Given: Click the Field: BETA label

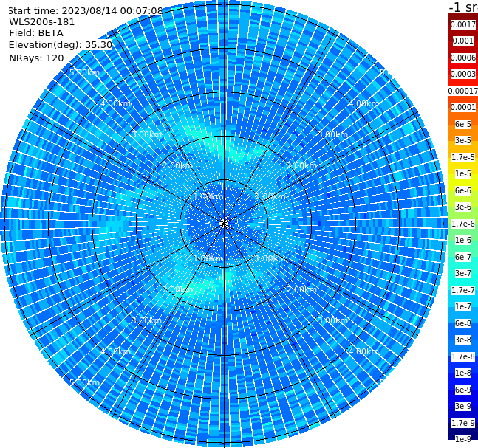Looking at the screenshot, I should (x=36, y=33).
